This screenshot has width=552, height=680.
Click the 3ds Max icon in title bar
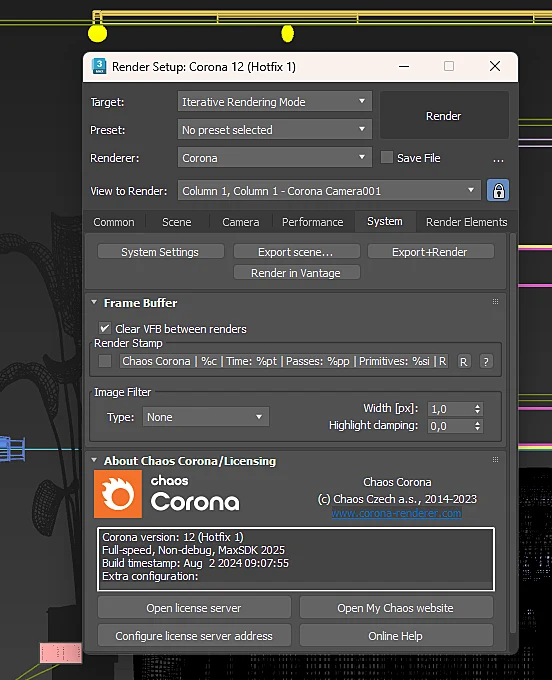pos(99,66)
